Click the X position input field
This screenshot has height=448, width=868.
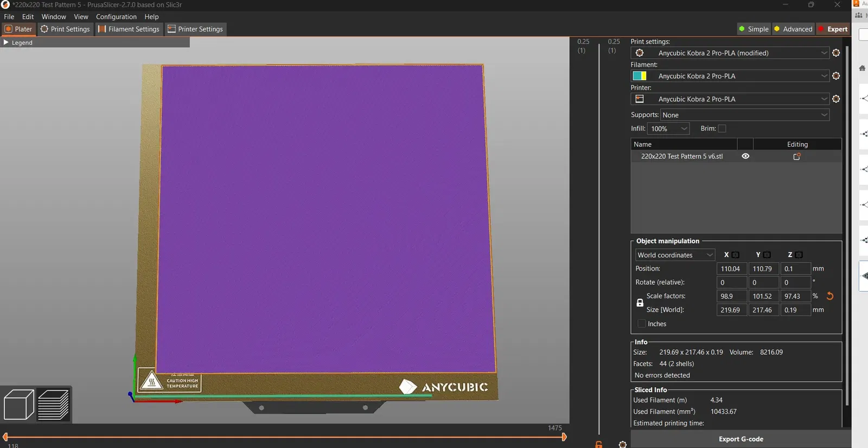(x=731, y=268)
